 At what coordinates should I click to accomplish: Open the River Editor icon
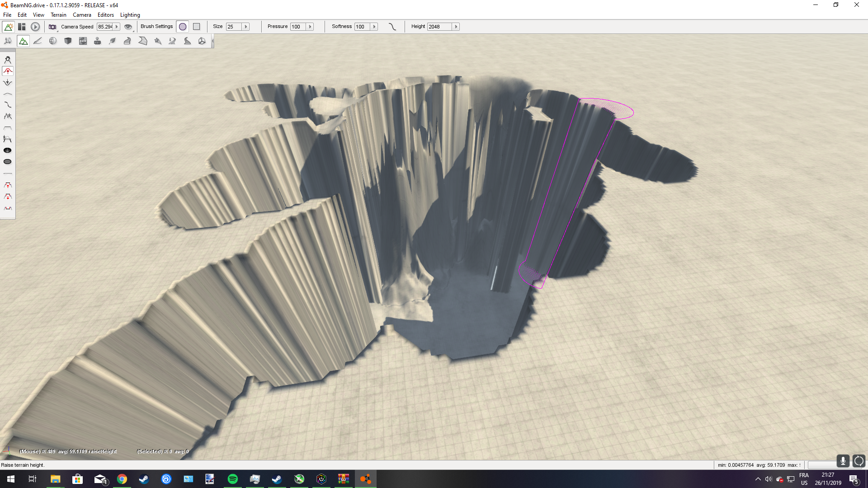172,41
